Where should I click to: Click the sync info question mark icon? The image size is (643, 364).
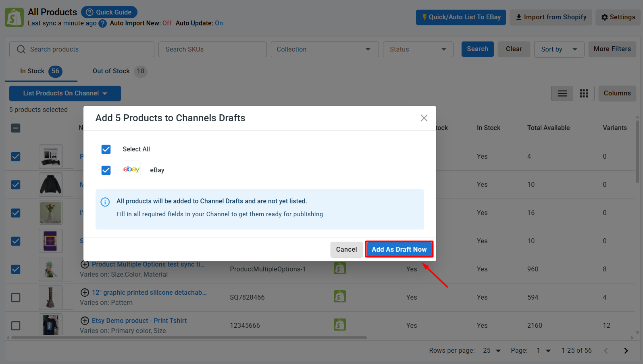pyautogui.click(x=103, y=23)
